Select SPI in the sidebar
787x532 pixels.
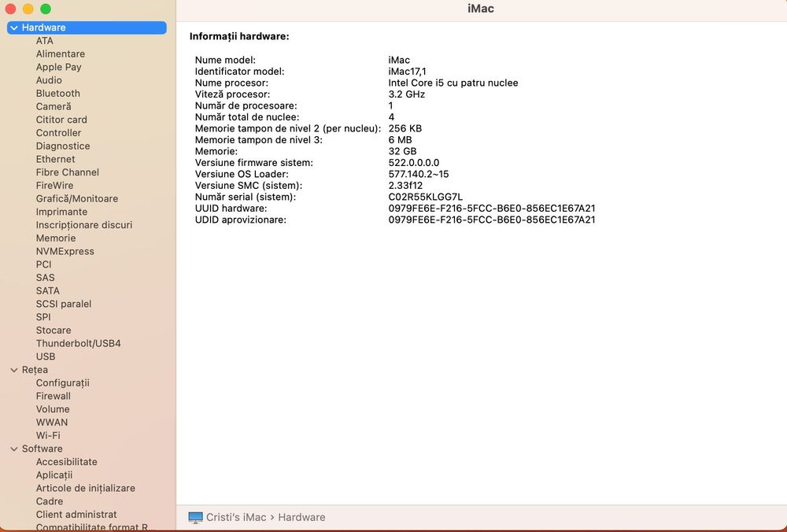tap(43, 317)
